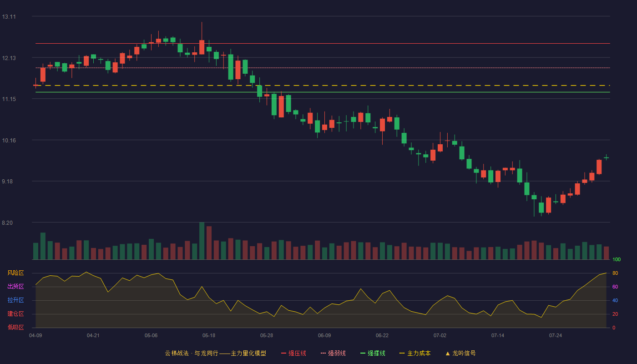Select the 低吸区 zone label
This screenshot has height=364, width=637.
15,327
